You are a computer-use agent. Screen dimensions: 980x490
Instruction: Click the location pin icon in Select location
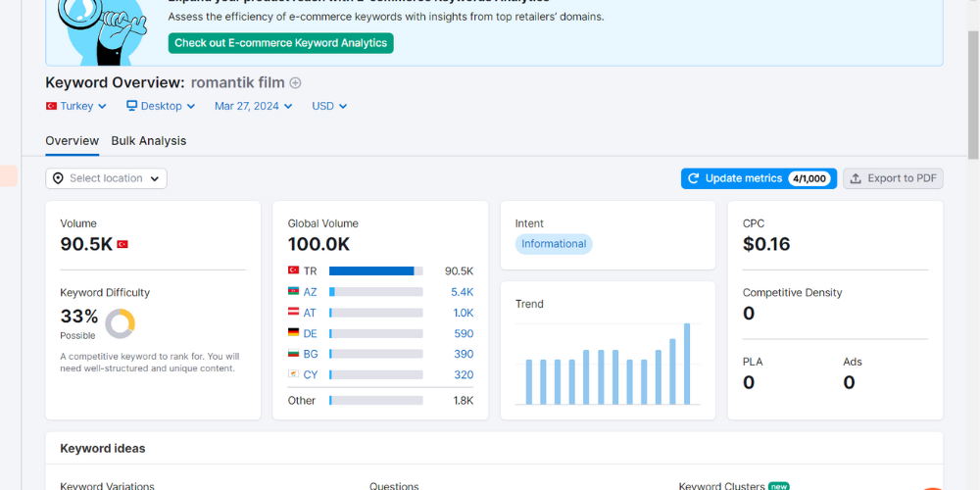click(x=58, y=178)
